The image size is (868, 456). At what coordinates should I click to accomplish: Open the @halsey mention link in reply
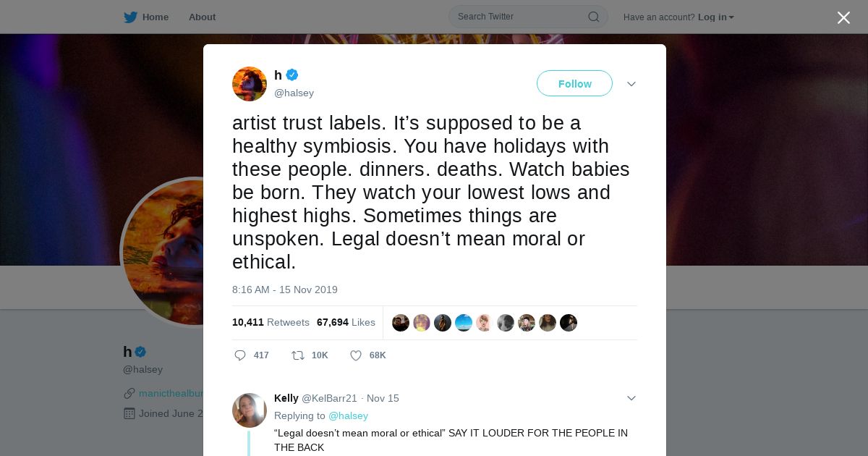(348, 415)
